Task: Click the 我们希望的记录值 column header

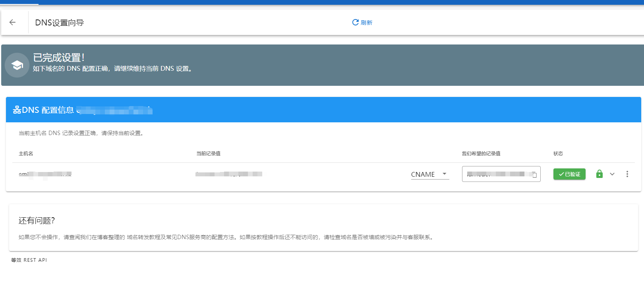Action: 481,154
